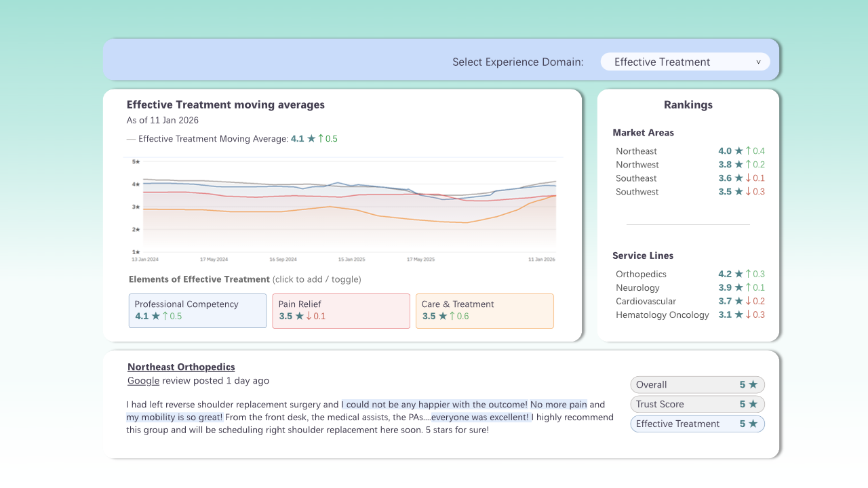This screenshot has height=488, width=868.
Task: Select Hematology Oncology service line
Action: tap(662, 314)
